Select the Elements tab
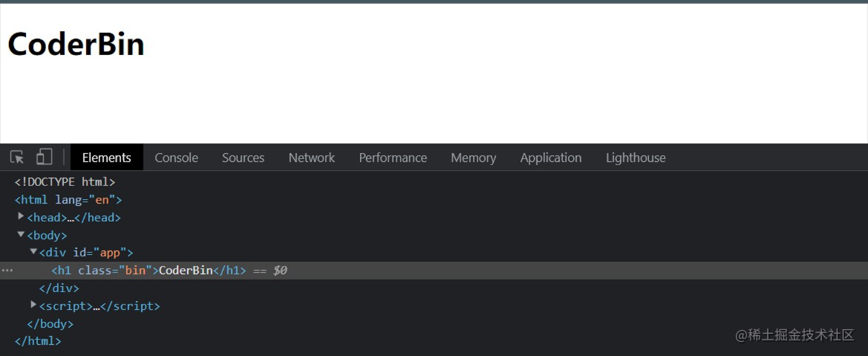The image size is (868, 356). [x=106, y=158]
